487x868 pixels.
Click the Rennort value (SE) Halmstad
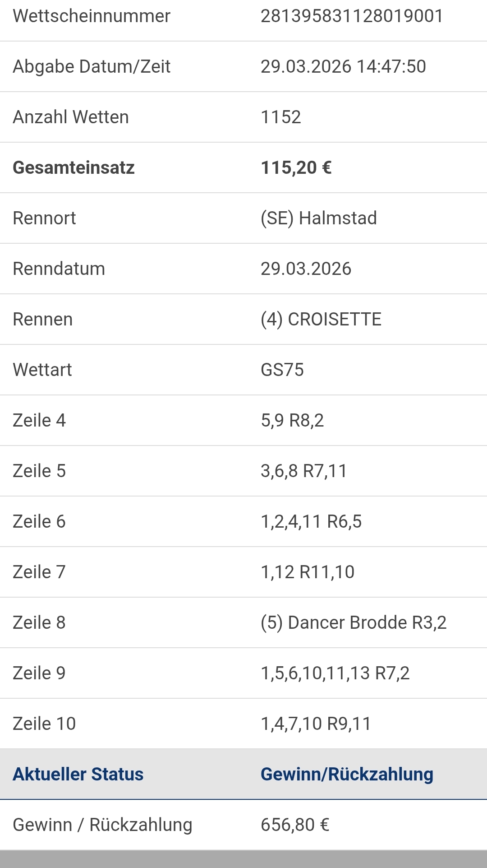(318, 218)
